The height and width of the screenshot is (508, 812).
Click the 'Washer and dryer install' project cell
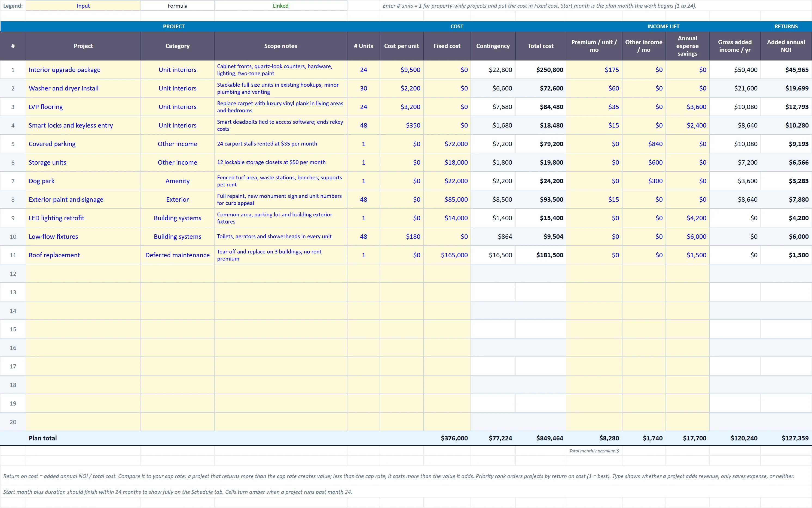pos(83,88)
